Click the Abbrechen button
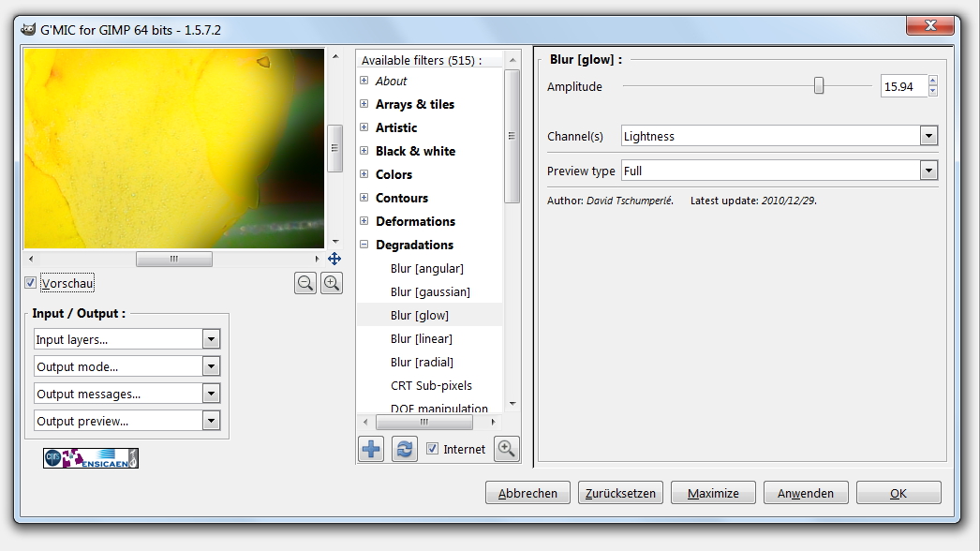Screen dimensions: 980x551 (527, 493)
